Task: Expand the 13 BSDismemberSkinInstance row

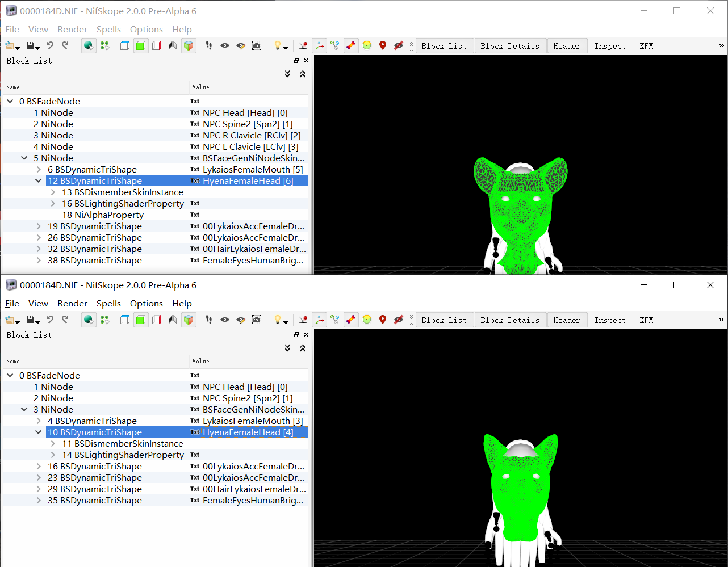Action: point(53,192)
